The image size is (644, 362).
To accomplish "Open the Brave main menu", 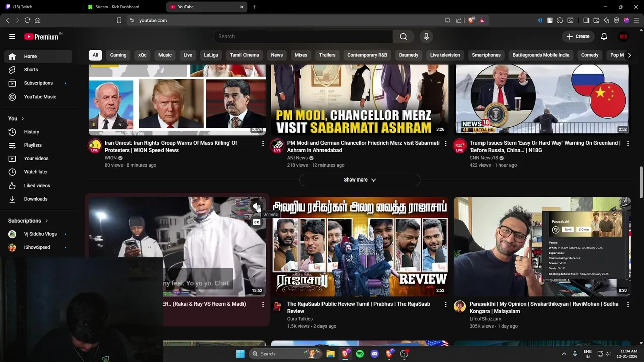I will click(636, 20).
